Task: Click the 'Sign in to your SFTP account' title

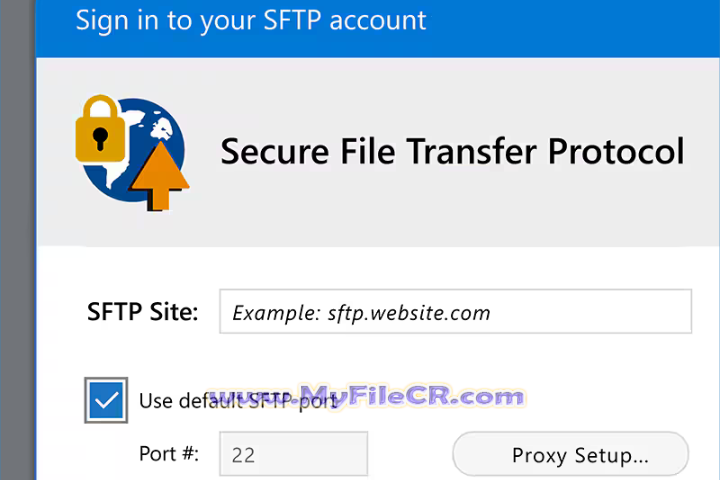Action: [x=250, y=19]
